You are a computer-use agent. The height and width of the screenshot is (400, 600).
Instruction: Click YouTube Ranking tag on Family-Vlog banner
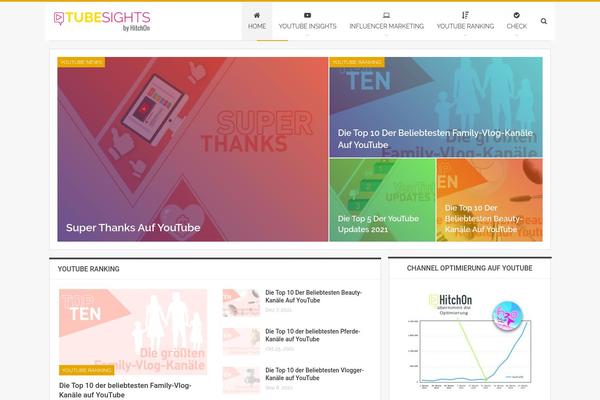(x=357, y=62)
